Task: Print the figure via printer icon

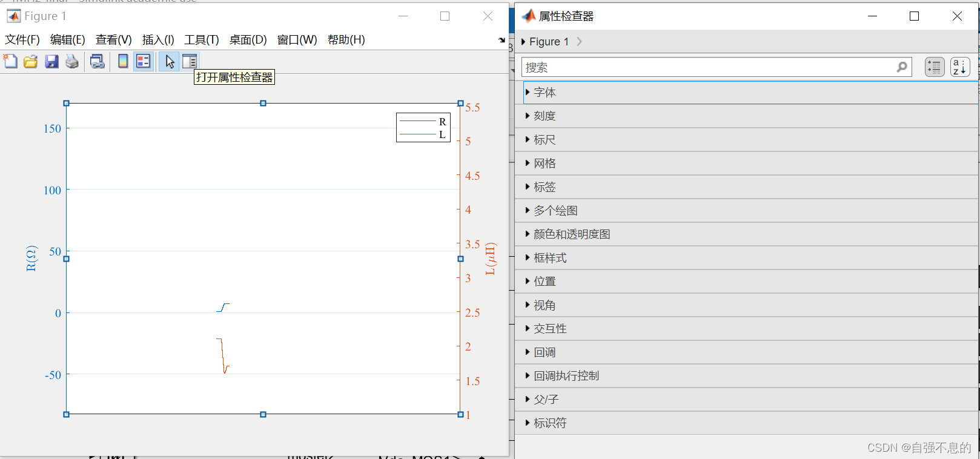Action: 72,61
